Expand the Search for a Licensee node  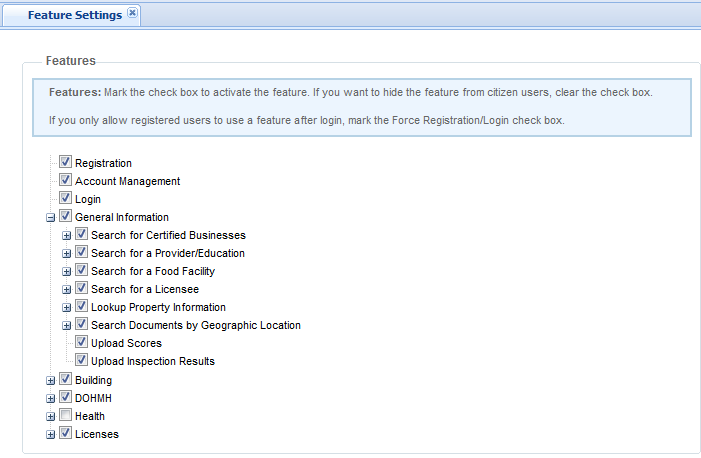click(67, 289)
